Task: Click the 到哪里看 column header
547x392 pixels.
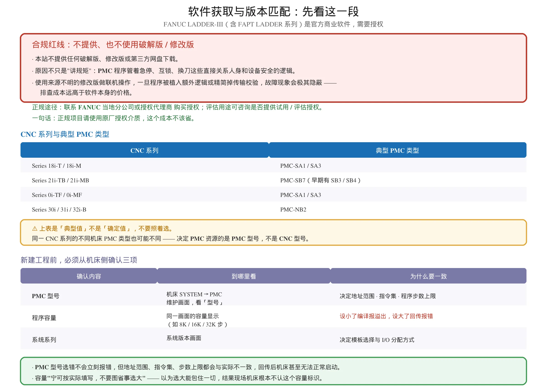Action: click(244, 276)
